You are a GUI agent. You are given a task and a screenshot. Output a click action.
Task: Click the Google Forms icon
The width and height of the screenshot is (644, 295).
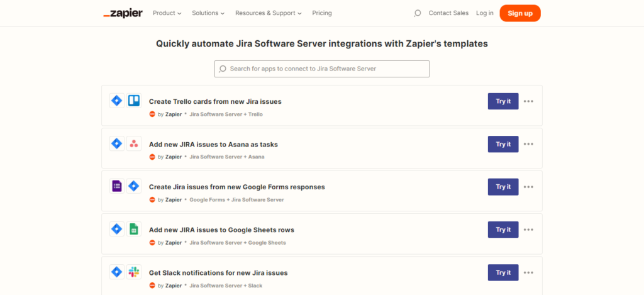117,186
